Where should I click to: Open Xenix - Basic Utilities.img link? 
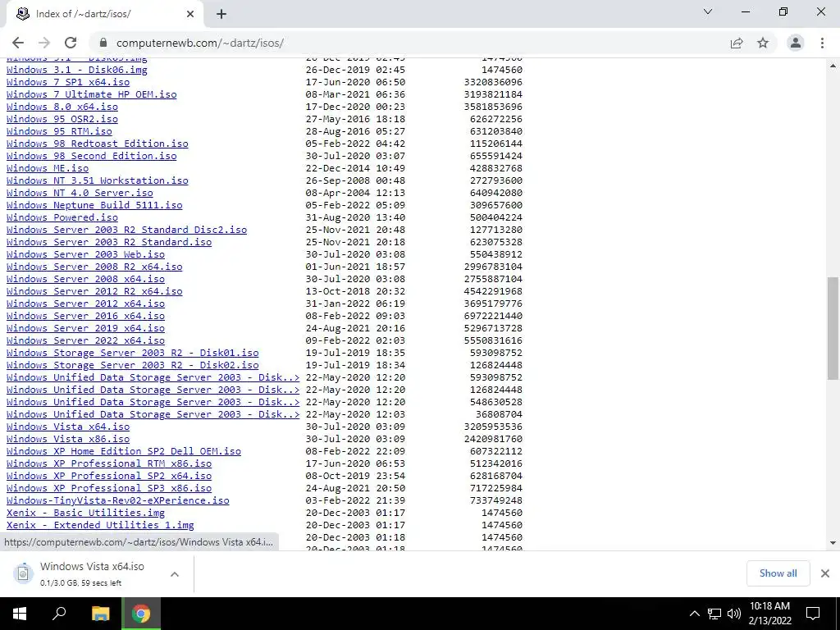(x=85, y=514)
